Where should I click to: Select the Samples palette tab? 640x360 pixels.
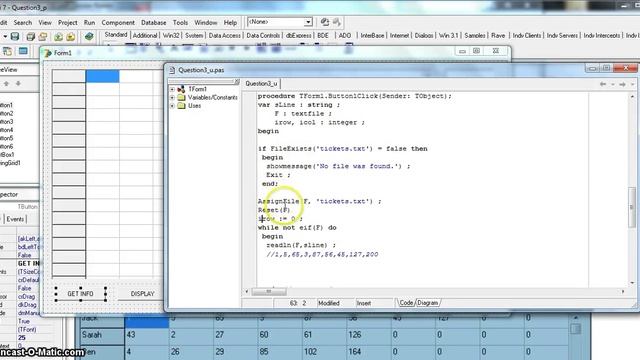[x=475, y=36]
